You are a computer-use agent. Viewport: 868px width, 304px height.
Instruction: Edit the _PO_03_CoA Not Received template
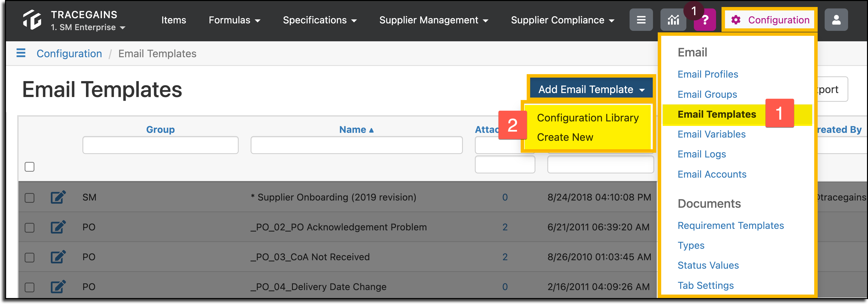[58, 257]
